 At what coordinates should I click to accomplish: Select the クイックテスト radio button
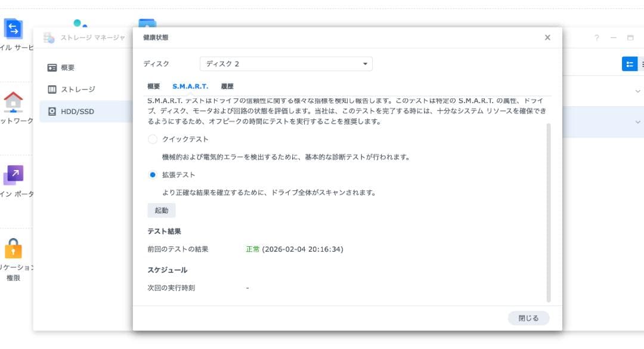click(153, 139)
